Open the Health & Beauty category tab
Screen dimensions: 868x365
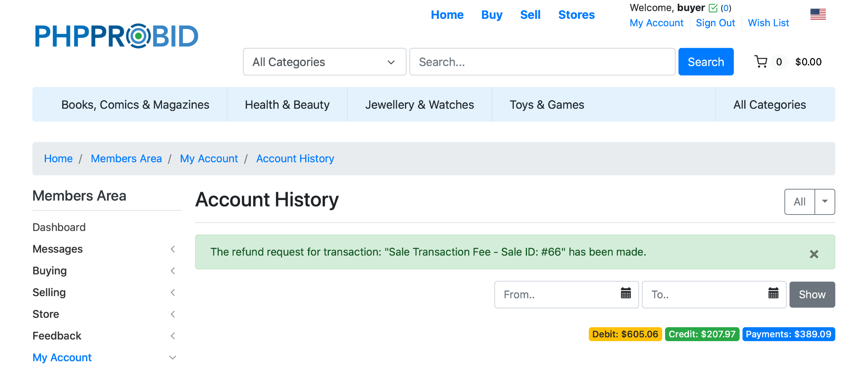(x=287, y=105)
